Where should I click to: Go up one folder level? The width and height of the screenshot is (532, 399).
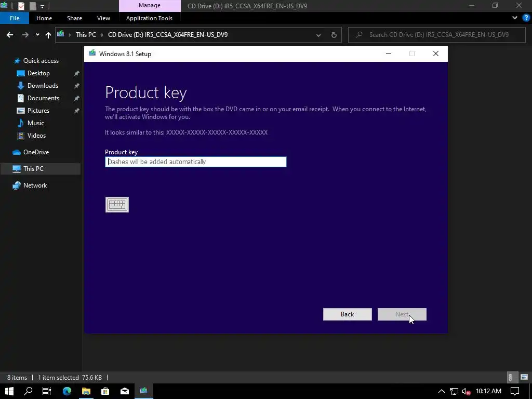click(x=48, y=35)
